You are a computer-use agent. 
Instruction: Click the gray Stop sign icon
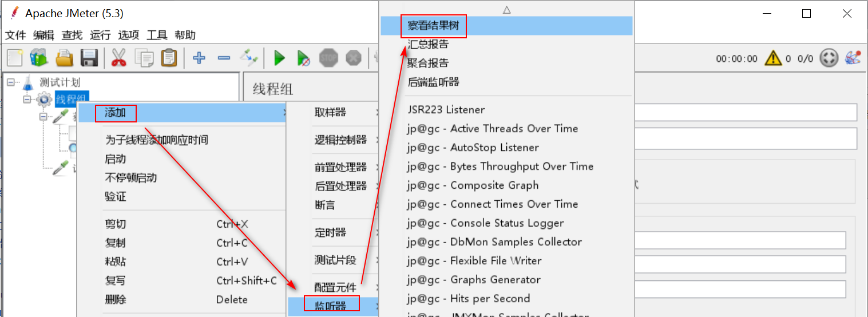[329, 58]
